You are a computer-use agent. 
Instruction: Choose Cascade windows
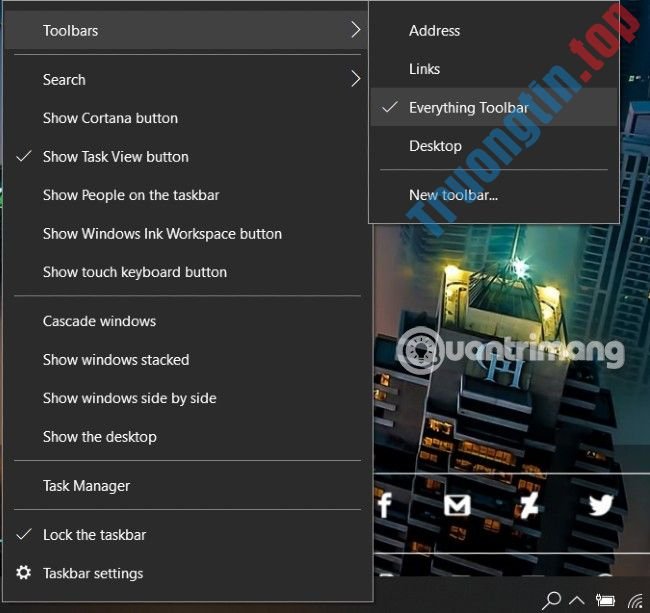pyautogui.click(x=187, y=321)
